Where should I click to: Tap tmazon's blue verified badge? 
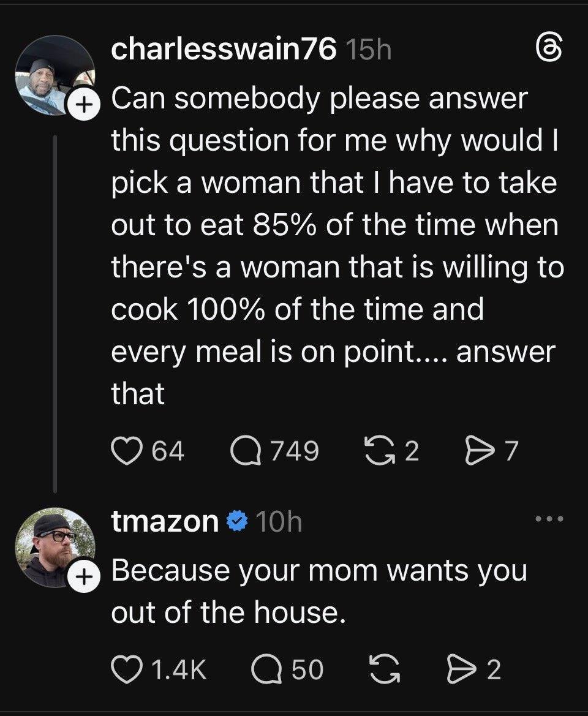click(x=236, y=522)
